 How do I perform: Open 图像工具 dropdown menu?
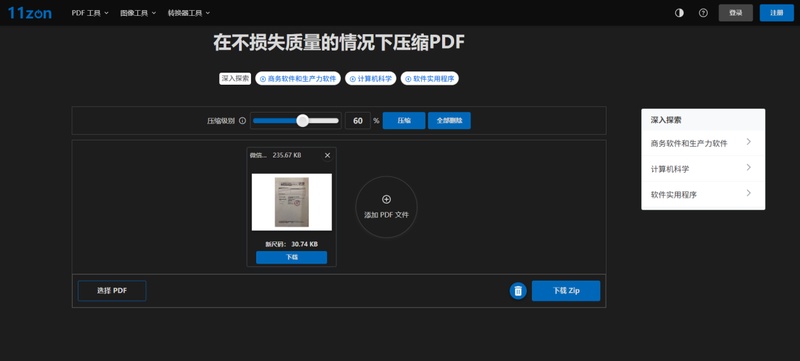click(x=138, y=13)
